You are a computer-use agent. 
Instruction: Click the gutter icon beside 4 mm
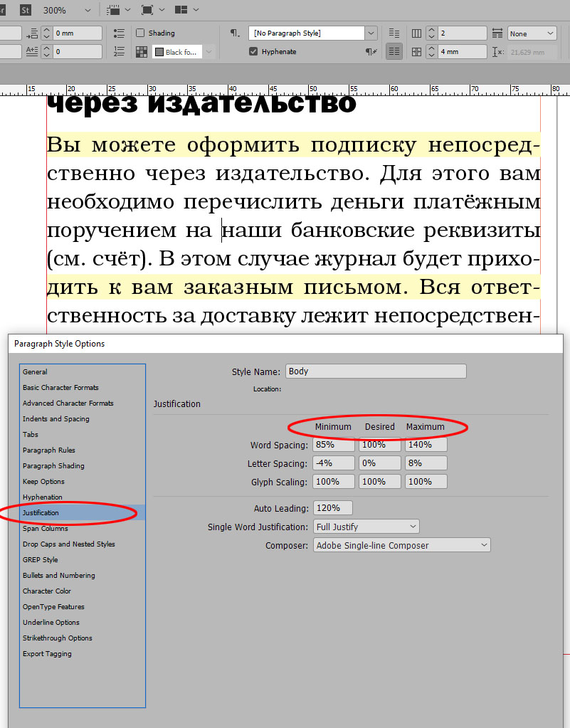point(416,52)
